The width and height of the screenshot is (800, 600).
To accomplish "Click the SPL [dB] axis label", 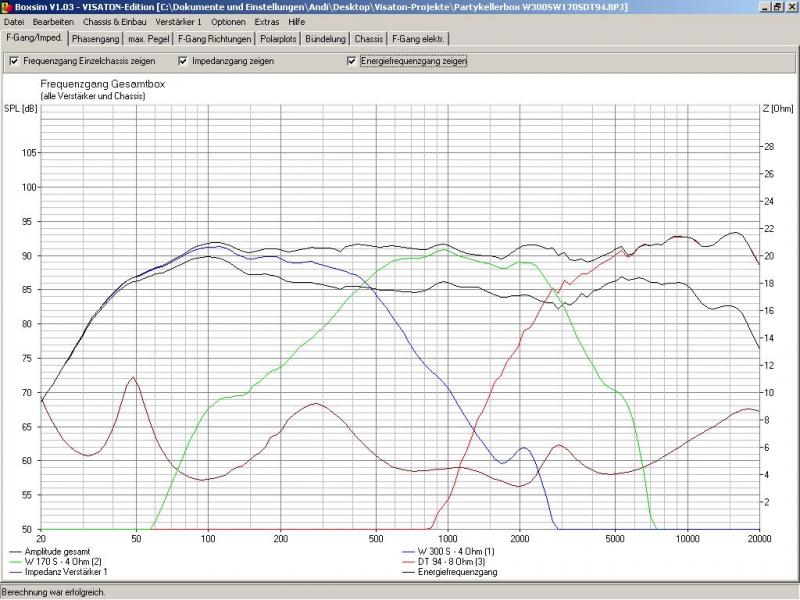I will pos(21,109).
